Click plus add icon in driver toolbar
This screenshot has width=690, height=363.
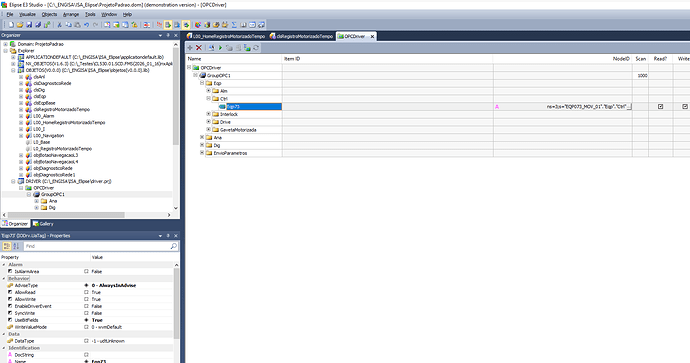click(x=190, y=48)
